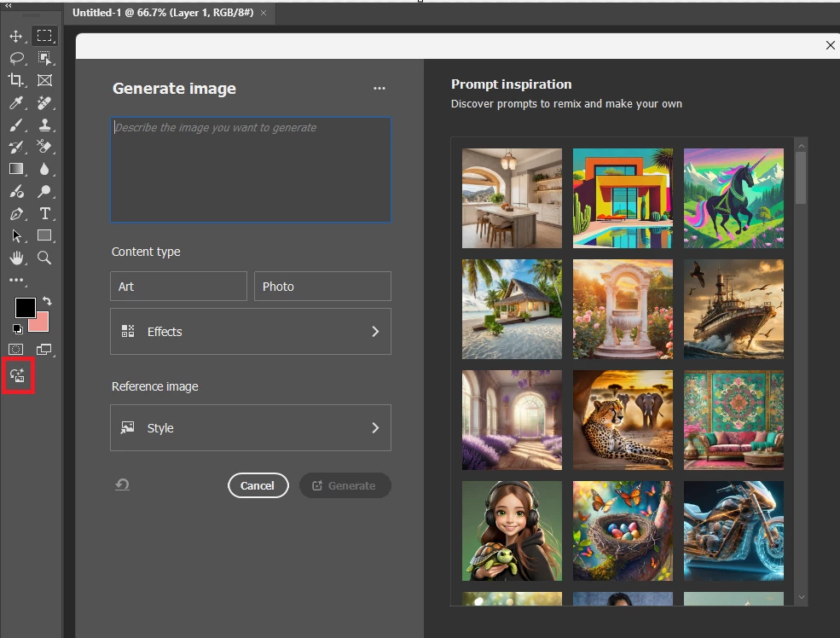
Task: Pick the unicorn illustration thumbnail
Action: coord(734,198)
